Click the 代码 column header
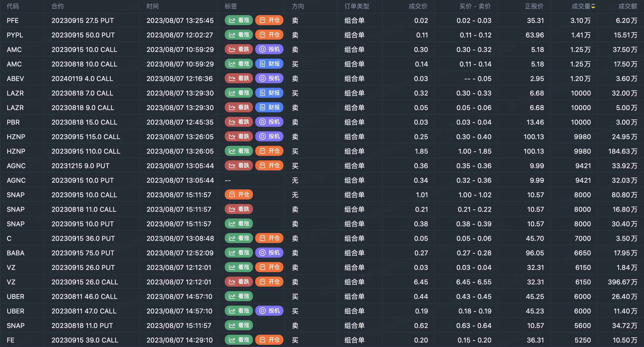Image resolution: width=644 pixels, height=347 pixels. click(x=13, y=6)
